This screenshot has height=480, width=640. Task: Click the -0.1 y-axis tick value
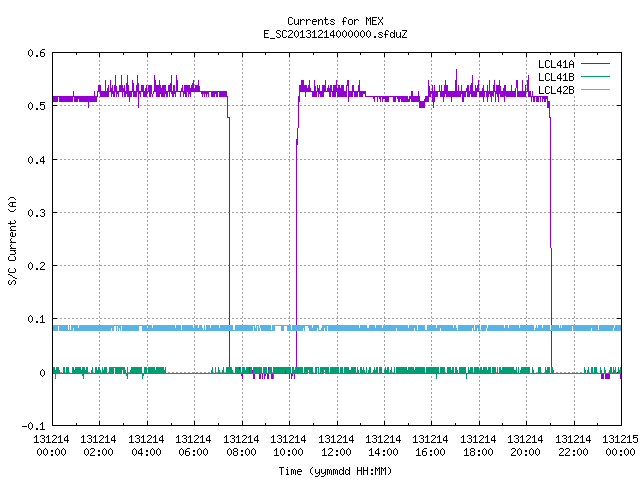(33, 426)
